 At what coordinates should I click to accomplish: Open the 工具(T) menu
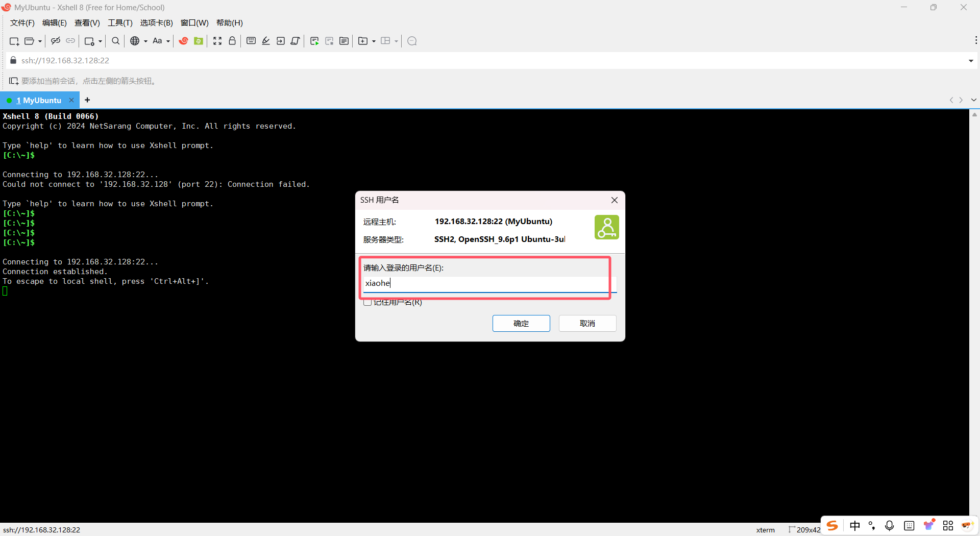click(120, 23)
